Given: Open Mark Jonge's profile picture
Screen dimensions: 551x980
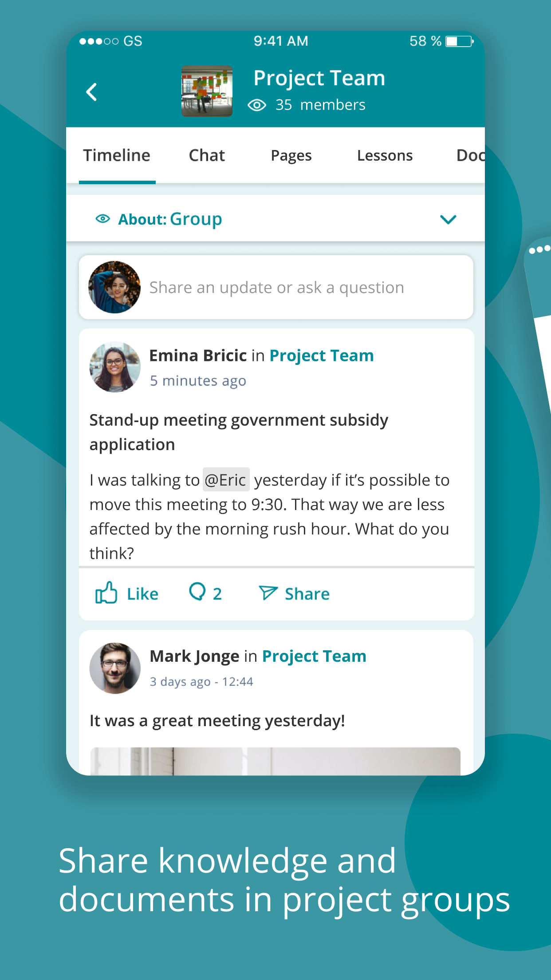Looking at the screenshot, I should click(115, 668).
